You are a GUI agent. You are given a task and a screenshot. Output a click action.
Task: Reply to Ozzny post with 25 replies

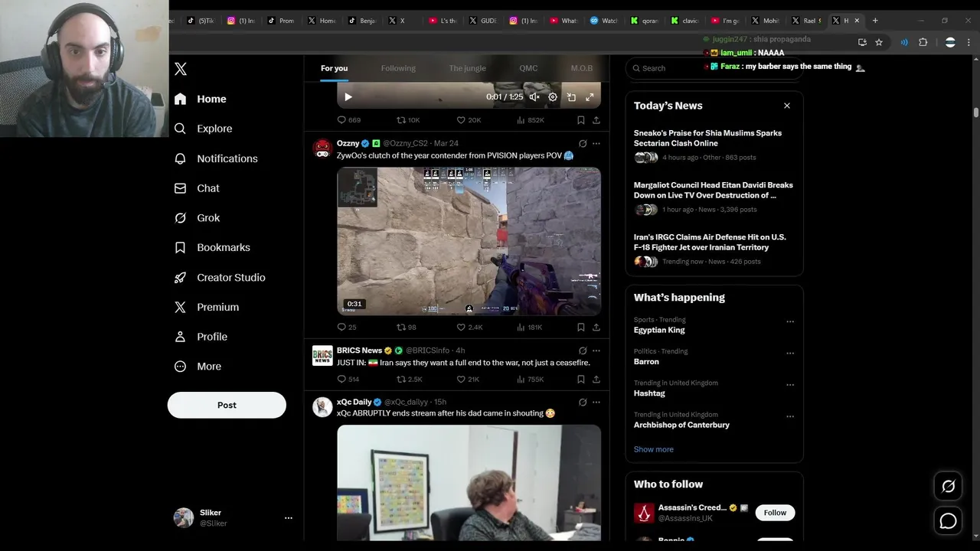[x=347, y=328]
